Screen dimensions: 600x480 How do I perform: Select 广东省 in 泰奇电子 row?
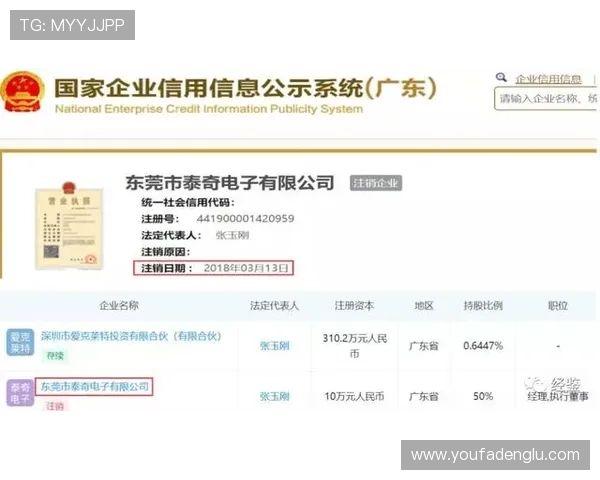(424, 396)
